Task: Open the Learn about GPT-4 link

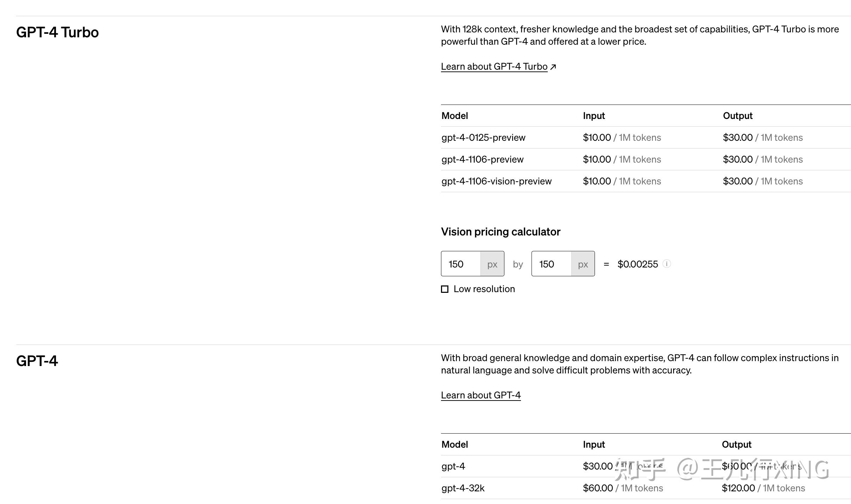Action: tap(480, 395)
